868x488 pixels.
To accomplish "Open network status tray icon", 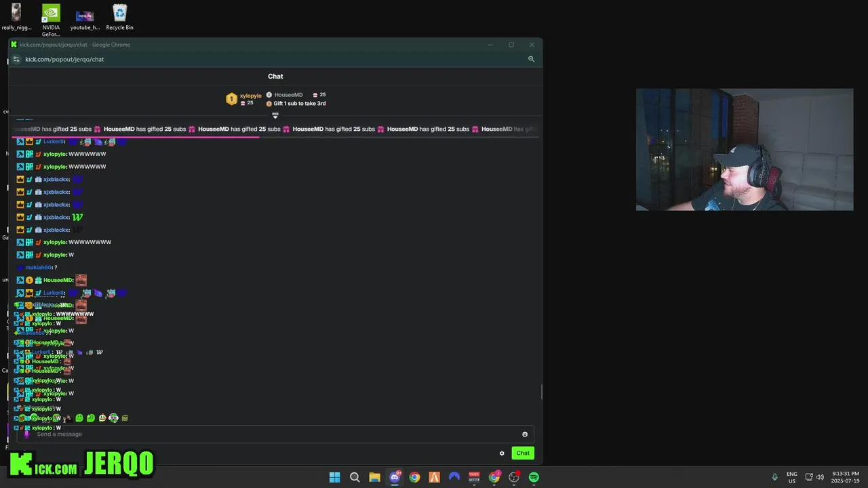I will click(809, 477).
